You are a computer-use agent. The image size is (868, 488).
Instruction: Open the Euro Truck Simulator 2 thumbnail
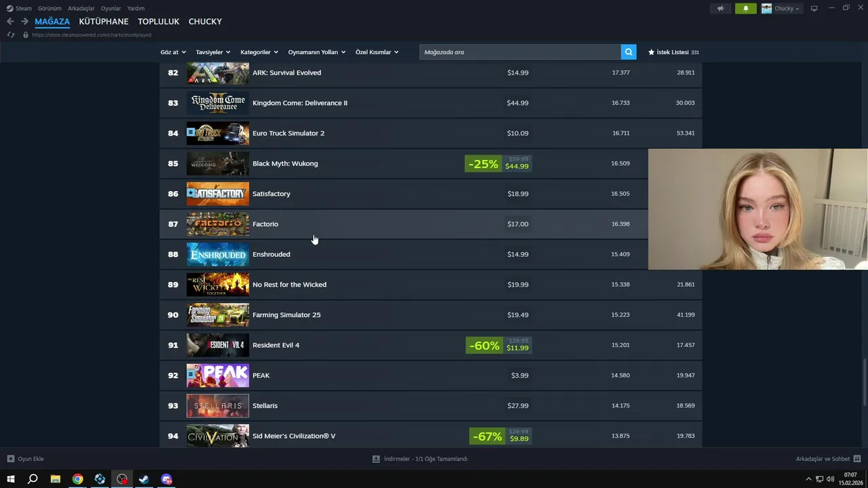click(218, 133)
